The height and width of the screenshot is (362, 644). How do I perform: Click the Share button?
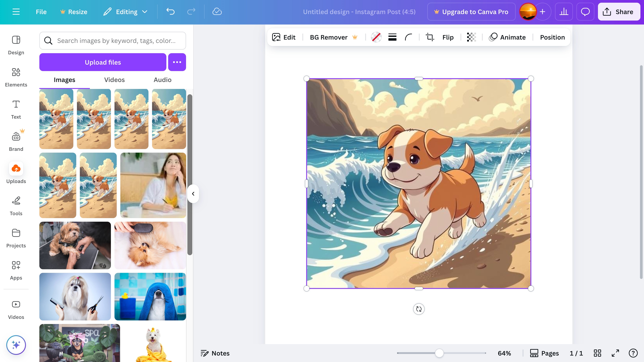click(x=619, y=12)
